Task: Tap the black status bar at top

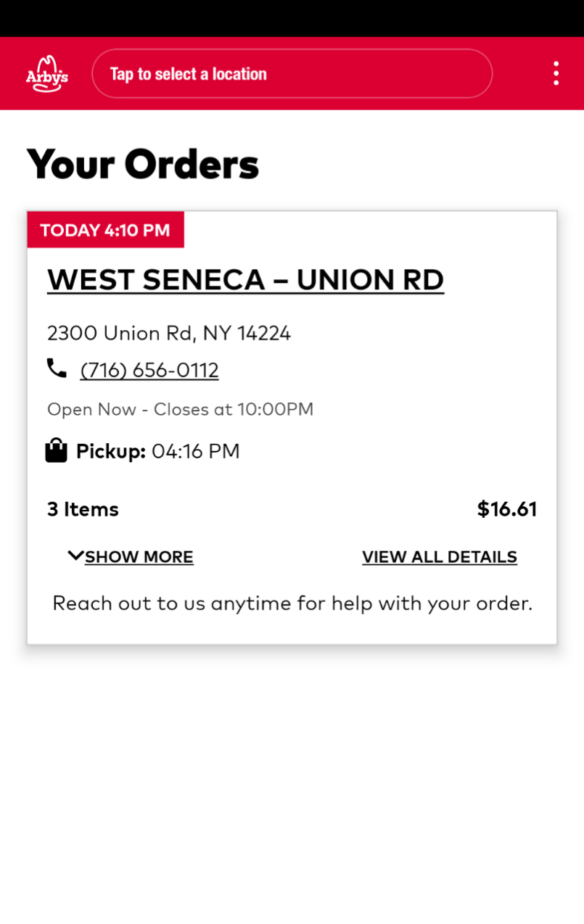Action: tap(292, 18)
